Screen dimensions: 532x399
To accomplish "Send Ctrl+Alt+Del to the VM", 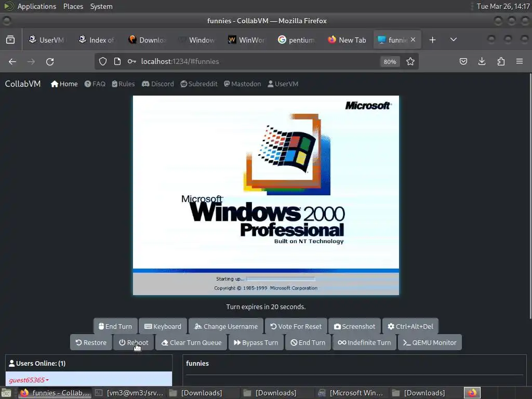I will point(410,326).
